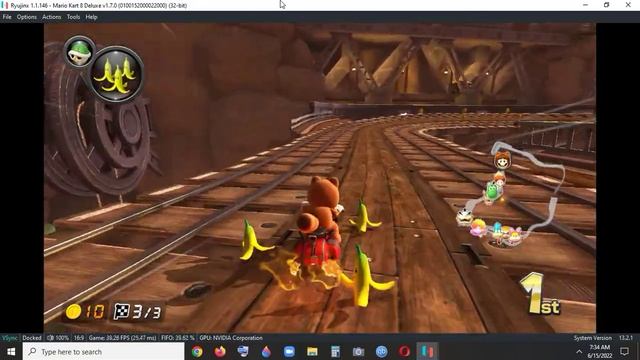
Task: Open Calculator from the taskbar
Action: (x=336, y=351)
